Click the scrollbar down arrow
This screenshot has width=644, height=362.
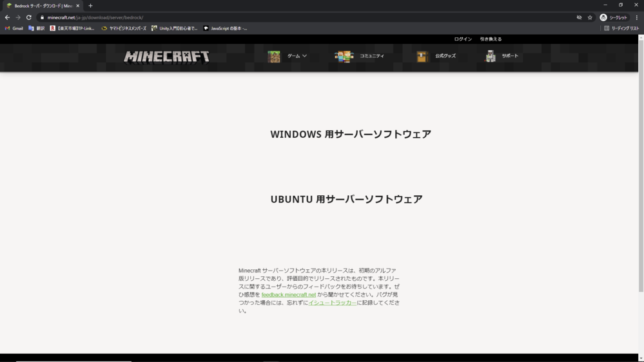click(x=641, y=358)
